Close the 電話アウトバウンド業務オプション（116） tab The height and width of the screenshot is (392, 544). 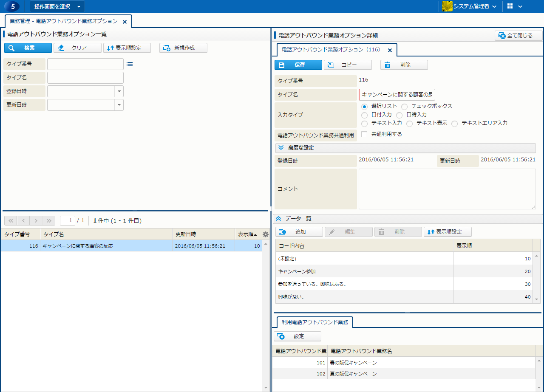(x=390, y=50)
